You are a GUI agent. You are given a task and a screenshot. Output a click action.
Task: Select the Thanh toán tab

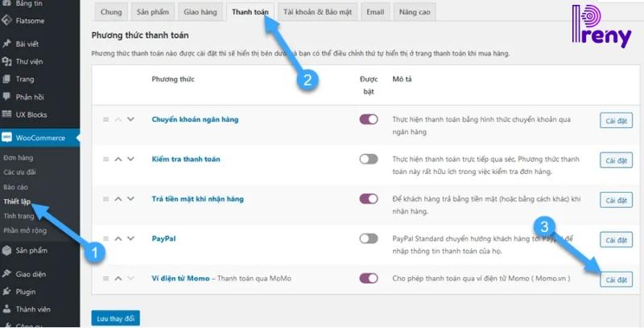pos(250,12)
